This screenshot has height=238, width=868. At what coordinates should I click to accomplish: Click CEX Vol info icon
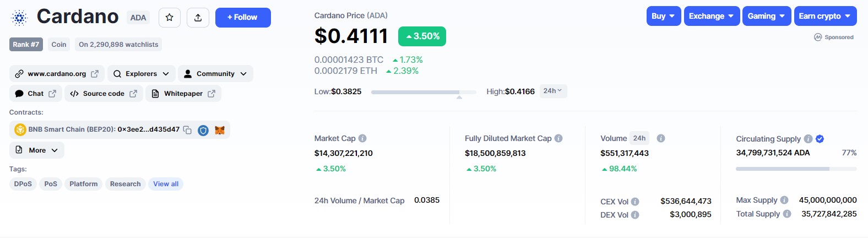[x=635, y=202]
